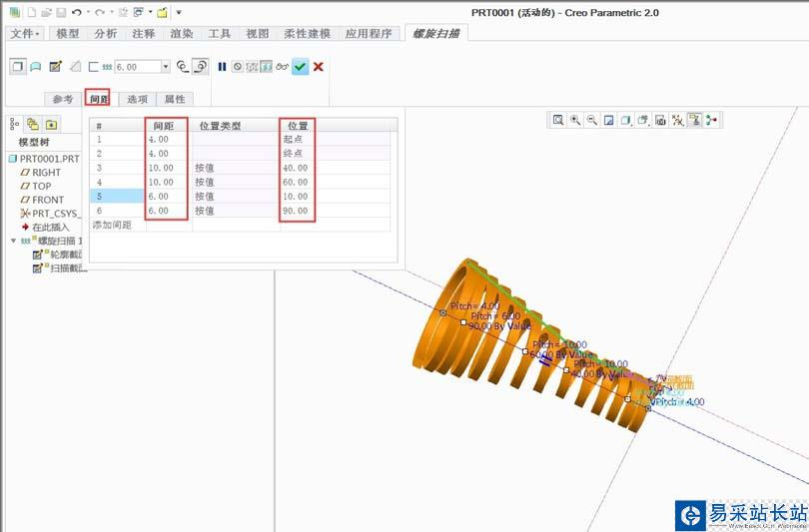Select the attached preview mode icon
Image resolution: width=809 pixels, height=532 pixels.
pyautogui.click(x=266, y=67)
